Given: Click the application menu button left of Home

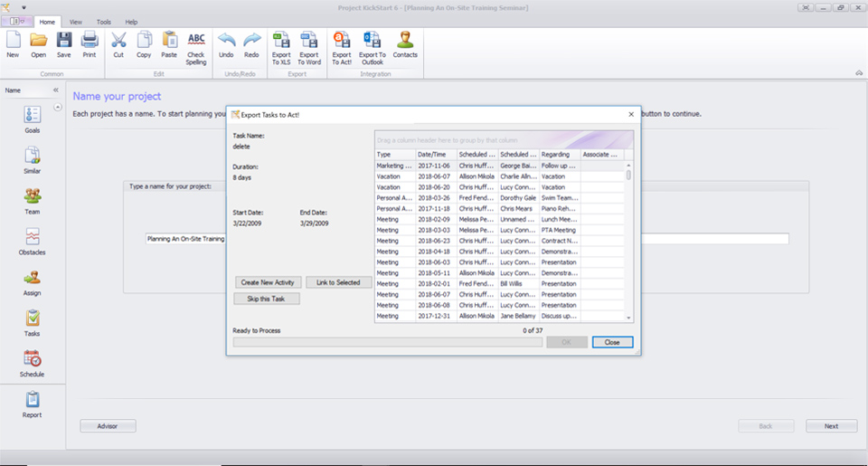Looking at the screenshot, I should 16,22.
